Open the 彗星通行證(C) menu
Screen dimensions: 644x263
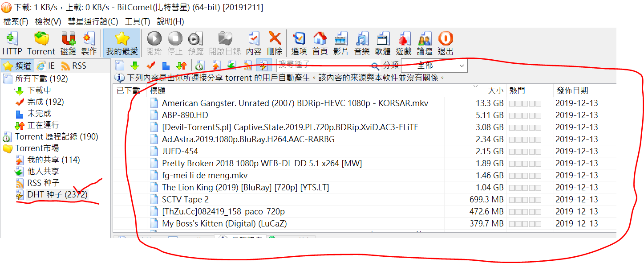pos(93,21)
